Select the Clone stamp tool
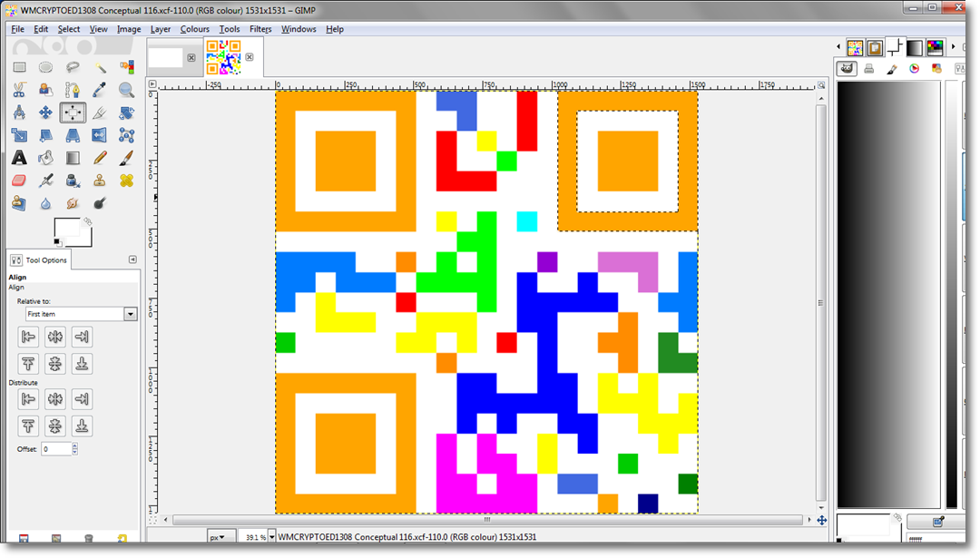Image resolution: width=980 pixels, height=558 pixels. [x=100, y=181]
